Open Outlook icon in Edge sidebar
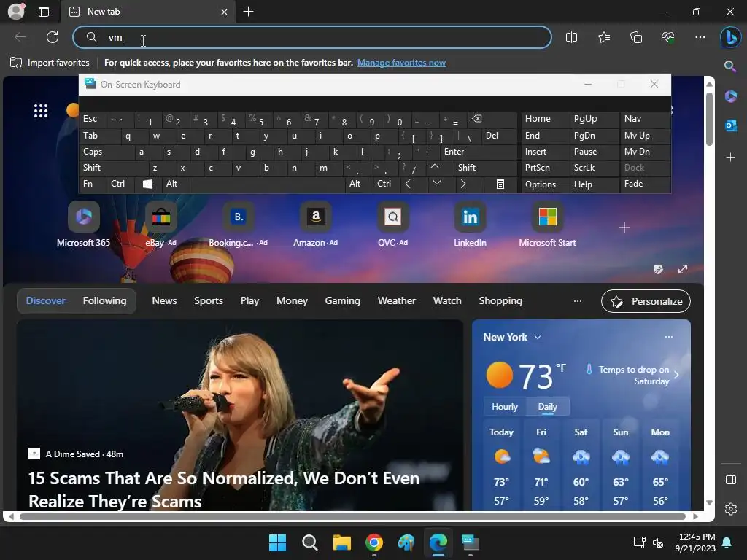Screen dimensions: 747x560 730,125
